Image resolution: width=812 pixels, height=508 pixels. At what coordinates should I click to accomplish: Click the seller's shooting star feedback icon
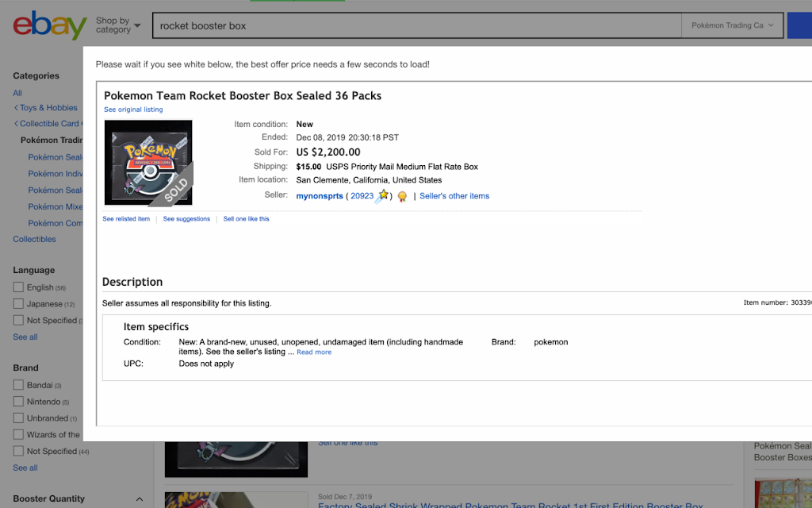383,196
